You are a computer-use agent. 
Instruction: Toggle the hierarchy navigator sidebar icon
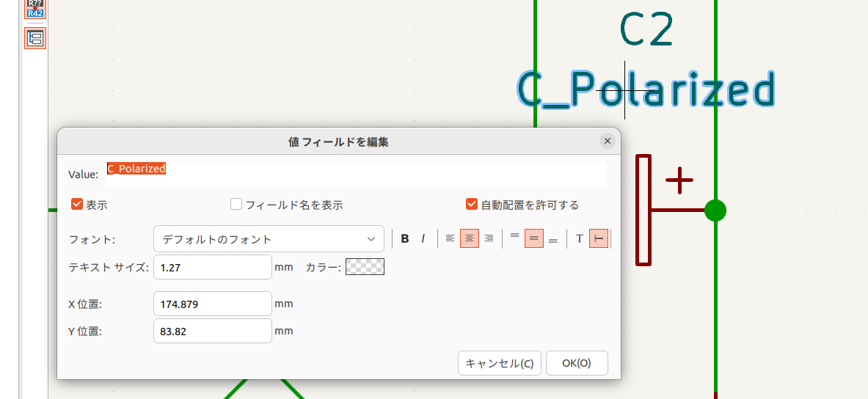tap(34, 38)
